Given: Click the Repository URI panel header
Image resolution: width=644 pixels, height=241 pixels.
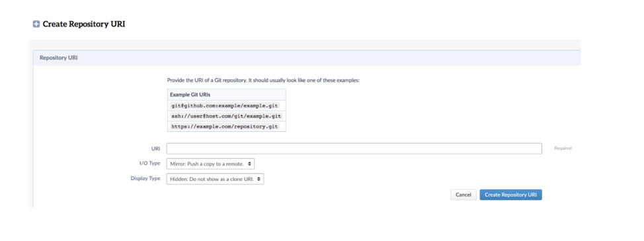Looking at the screenshot, I should pos(307,58).
